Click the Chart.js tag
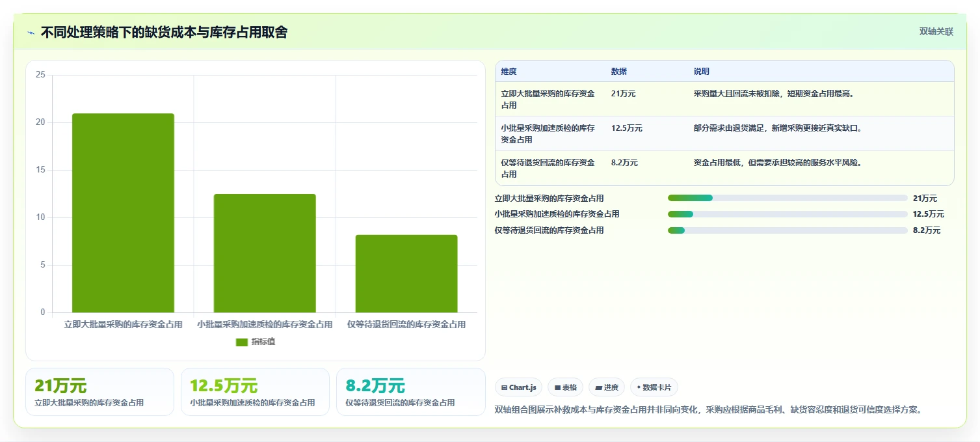This screenshot has height=442, width=980. [518, 387]
